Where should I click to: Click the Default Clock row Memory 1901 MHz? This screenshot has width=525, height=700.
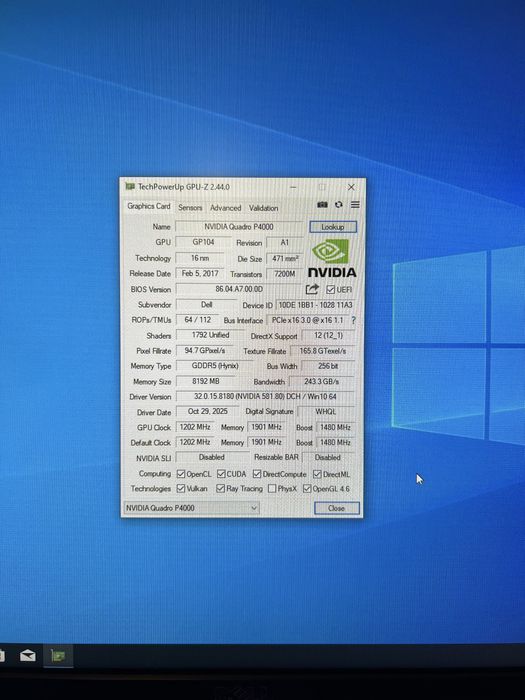[x=266, y=442]
